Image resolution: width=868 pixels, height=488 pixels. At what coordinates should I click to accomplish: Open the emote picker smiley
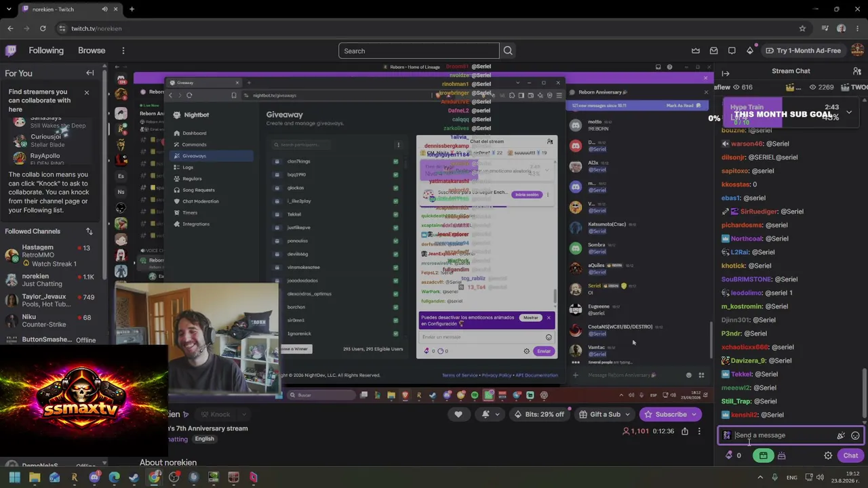tap(855, 436)
